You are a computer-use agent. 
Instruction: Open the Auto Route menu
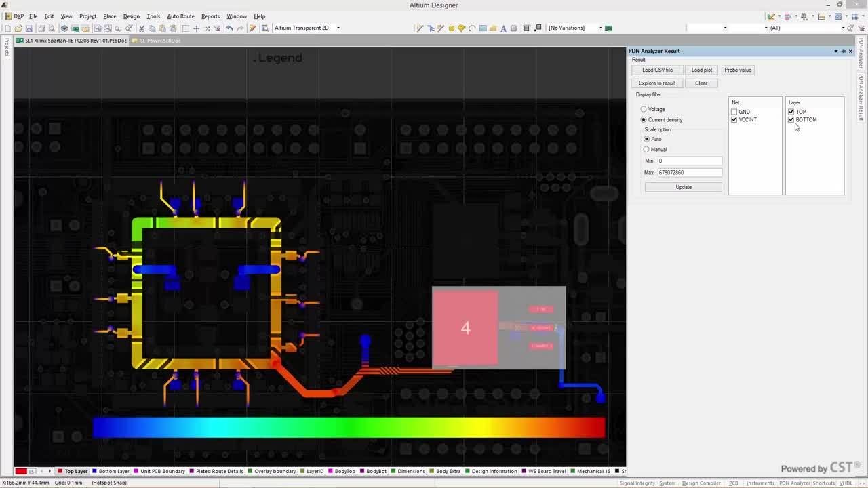tap(180, 16)
